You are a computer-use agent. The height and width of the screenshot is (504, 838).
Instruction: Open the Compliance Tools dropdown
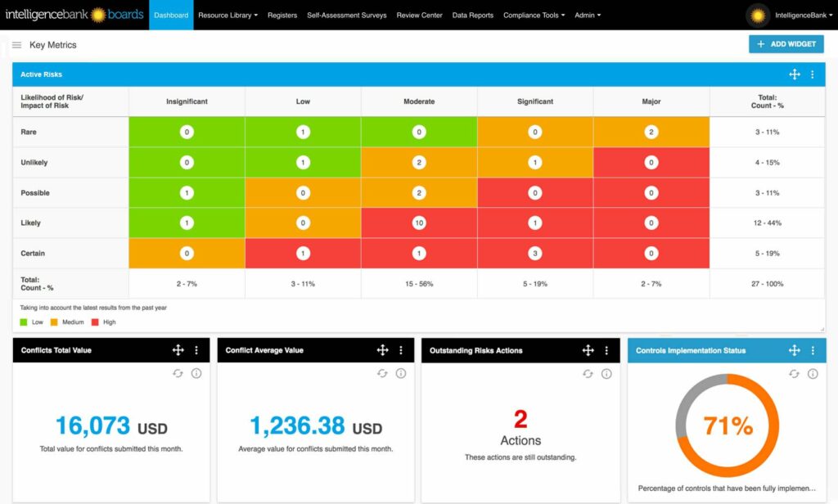(534, 14)
